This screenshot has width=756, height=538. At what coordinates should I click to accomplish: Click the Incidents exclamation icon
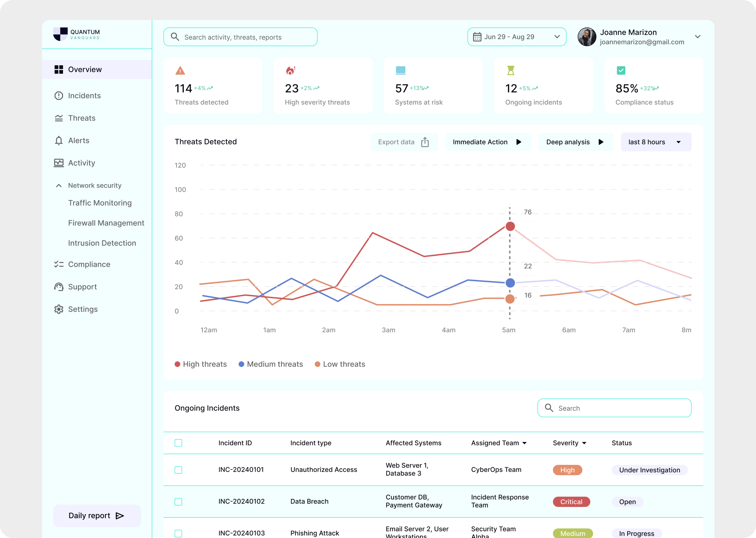pyautogui.click(x=59, y=95)
